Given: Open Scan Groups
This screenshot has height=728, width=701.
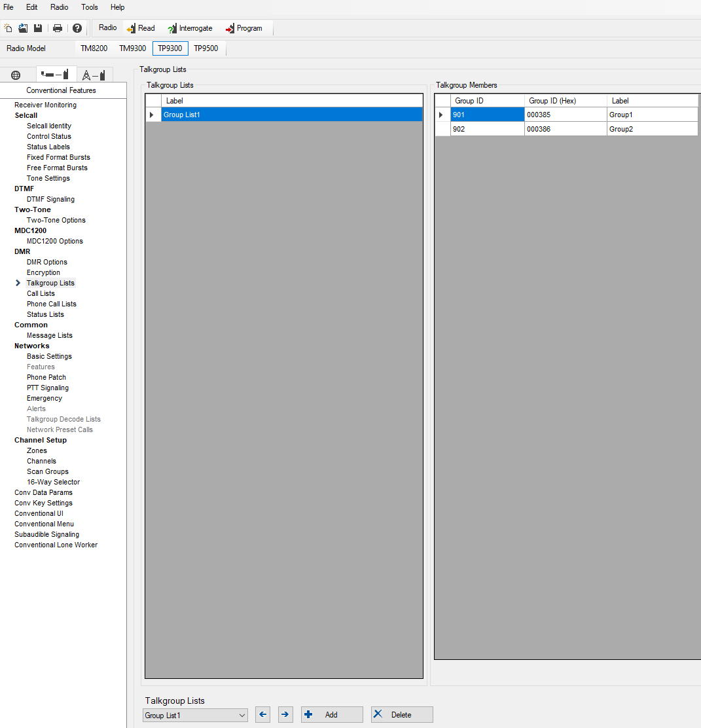Looking at the screenshot, I should [47, 472].
